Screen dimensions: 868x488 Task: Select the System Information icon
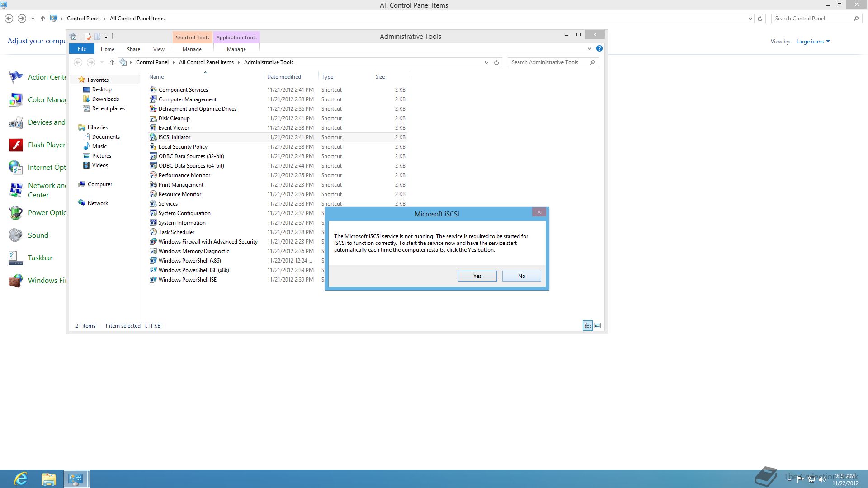coord(153,223)
